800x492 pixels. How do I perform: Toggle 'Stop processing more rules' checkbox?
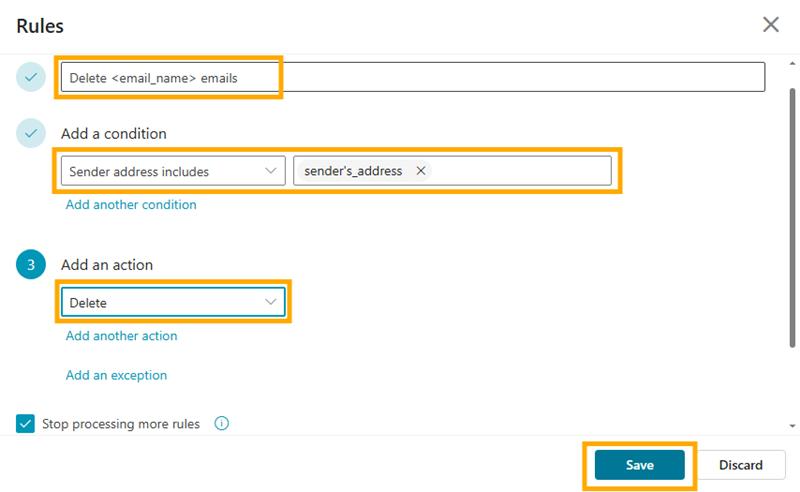25,424
